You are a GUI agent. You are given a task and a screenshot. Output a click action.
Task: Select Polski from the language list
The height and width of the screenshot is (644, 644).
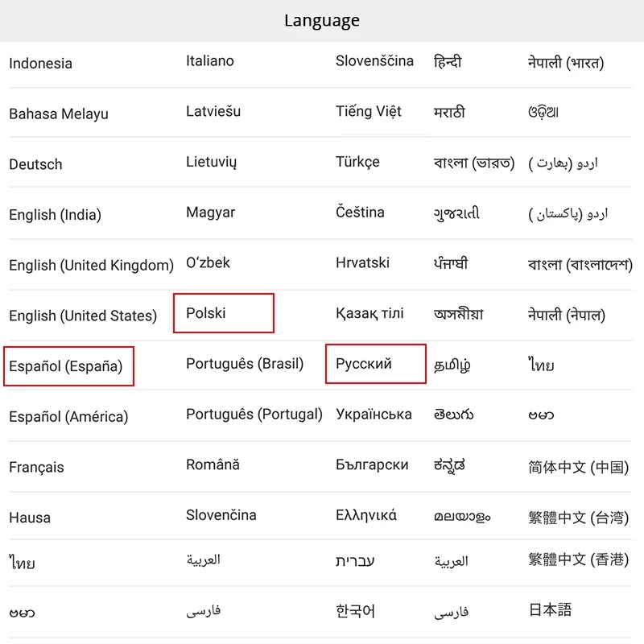point(206,313)
